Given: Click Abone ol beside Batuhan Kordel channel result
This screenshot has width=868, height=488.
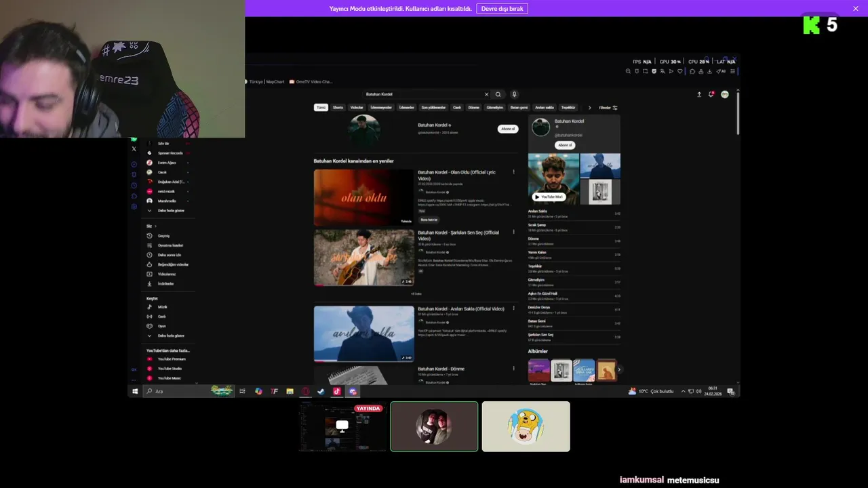Looking at the screenshot, I should tap(508, 129).
